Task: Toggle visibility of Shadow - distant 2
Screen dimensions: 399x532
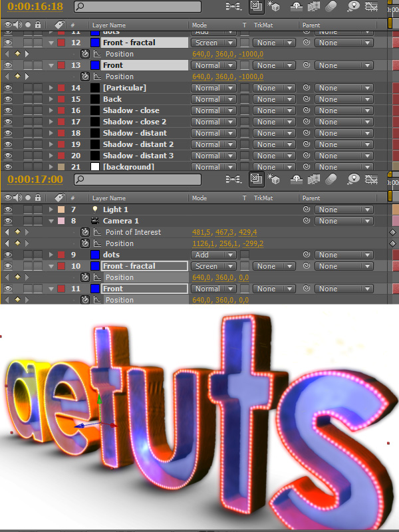Action: coord(8,144)
